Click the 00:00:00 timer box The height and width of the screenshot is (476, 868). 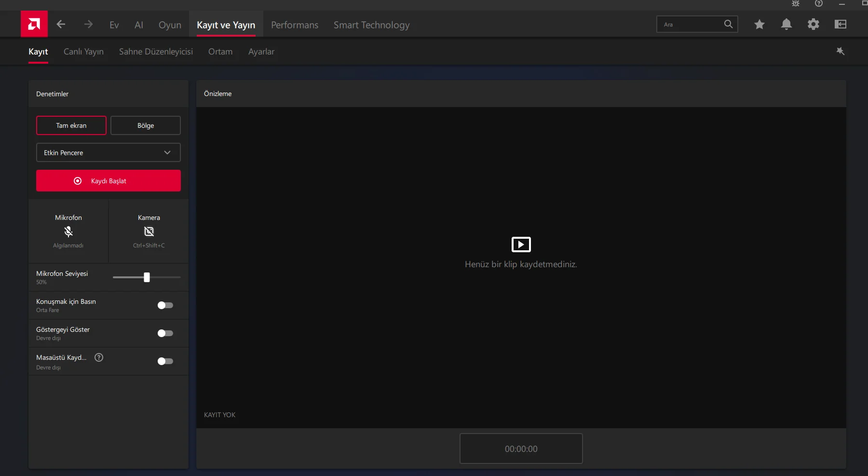[521, 449]
